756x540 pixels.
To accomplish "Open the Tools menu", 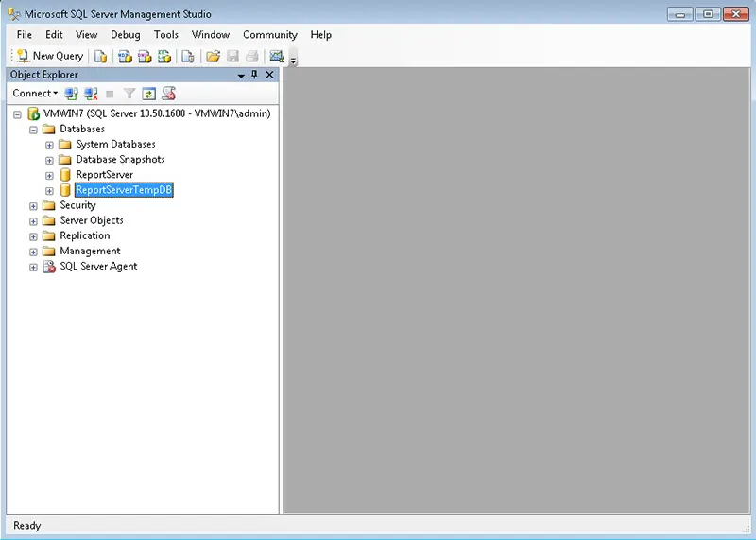I will coord(166,35).
